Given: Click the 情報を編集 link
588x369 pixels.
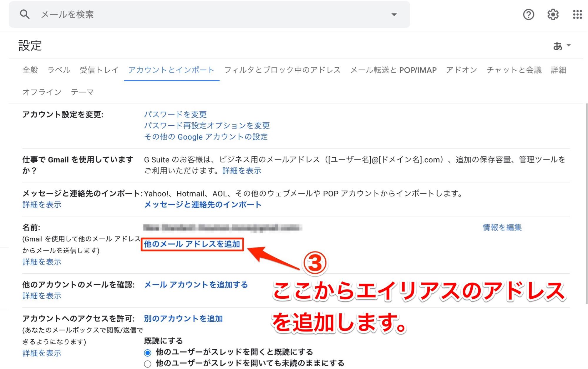Looking at the screenshot, I should (502, 227).
